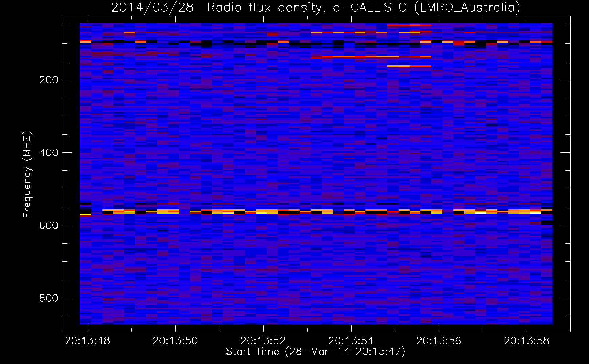Click the 20:13:56 time tick label
Image resolution: width=589 pixels, height=364 pixels.
[x=439, y=341]
